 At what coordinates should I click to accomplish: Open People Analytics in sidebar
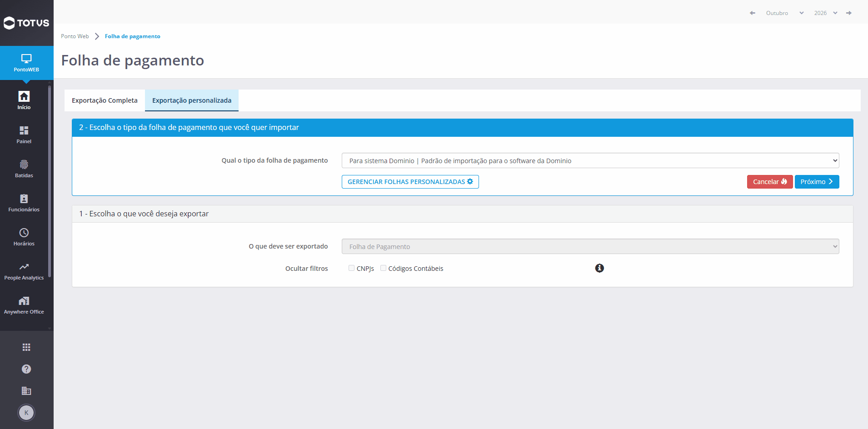point(24,271)
